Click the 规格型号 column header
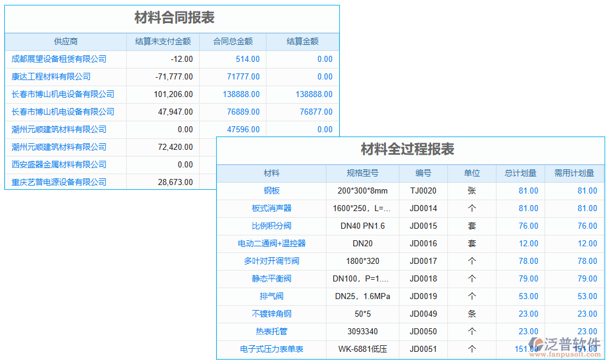Viewport: 607px width, 364px height. click(x=362, y=173)
